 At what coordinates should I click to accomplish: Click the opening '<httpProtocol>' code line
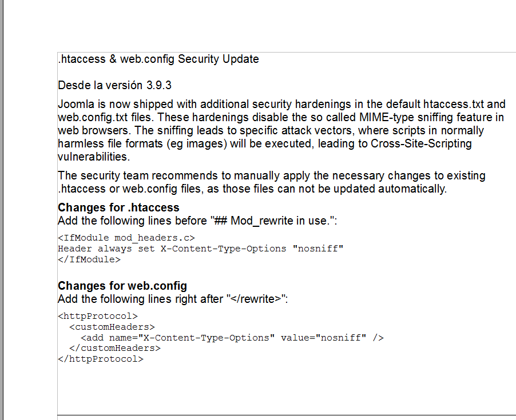98,316
